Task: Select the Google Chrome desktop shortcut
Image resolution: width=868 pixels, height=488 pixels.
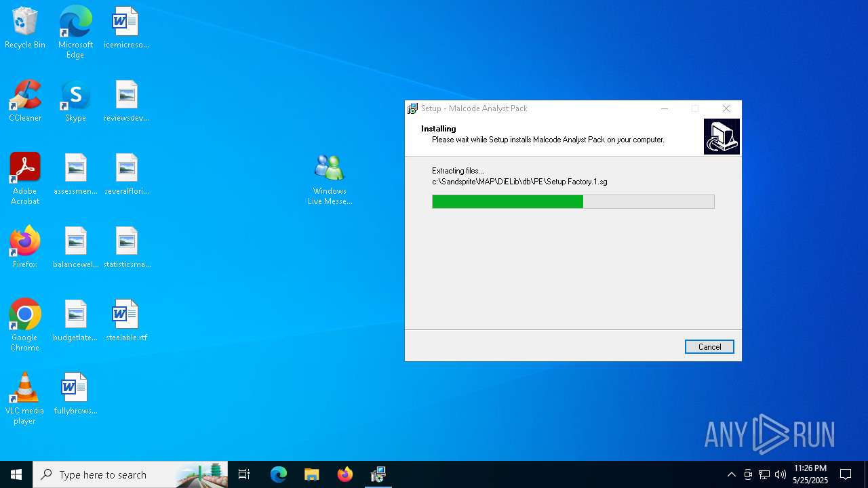Action: coord(25,325)
